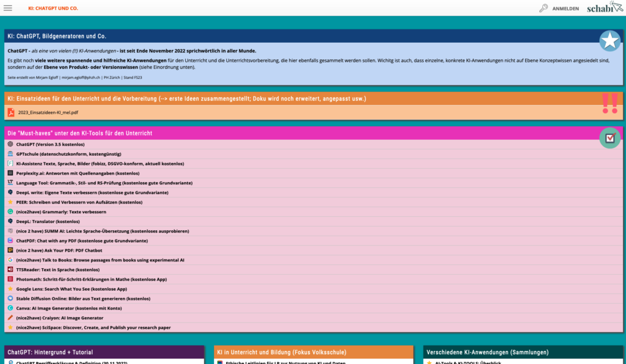Open the hamburger menu icon
Screen dimensions: 626x364
tap(8, 8)
